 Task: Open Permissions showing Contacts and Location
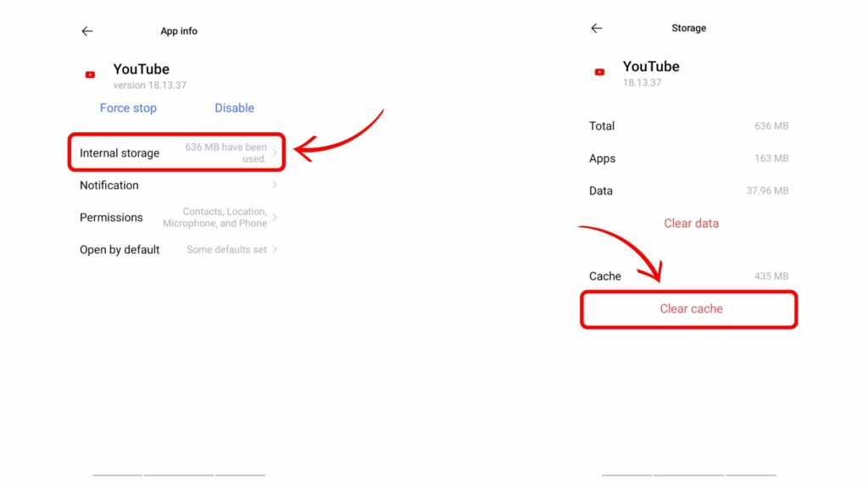point(111,217)
